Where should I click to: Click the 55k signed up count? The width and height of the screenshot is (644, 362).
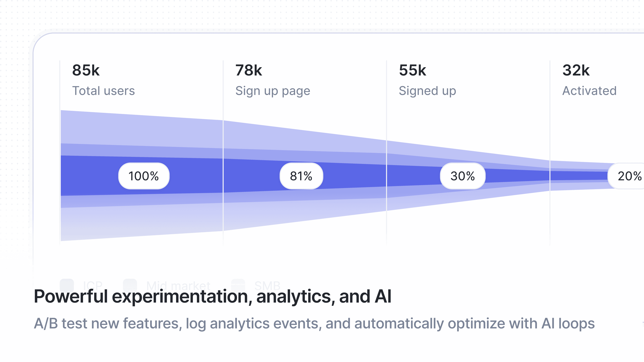(x=413, y=70)
